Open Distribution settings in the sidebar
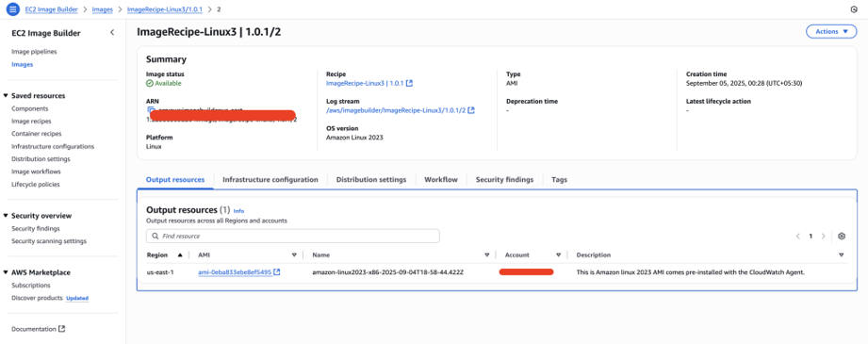Screen dimensions: 868x344 (41, 159)
